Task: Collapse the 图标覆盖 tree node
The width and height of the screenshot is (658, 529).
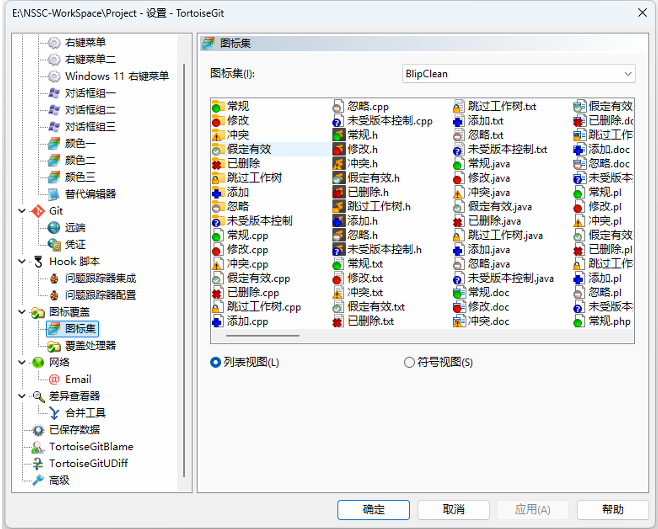Action: [x=22, y=312]
